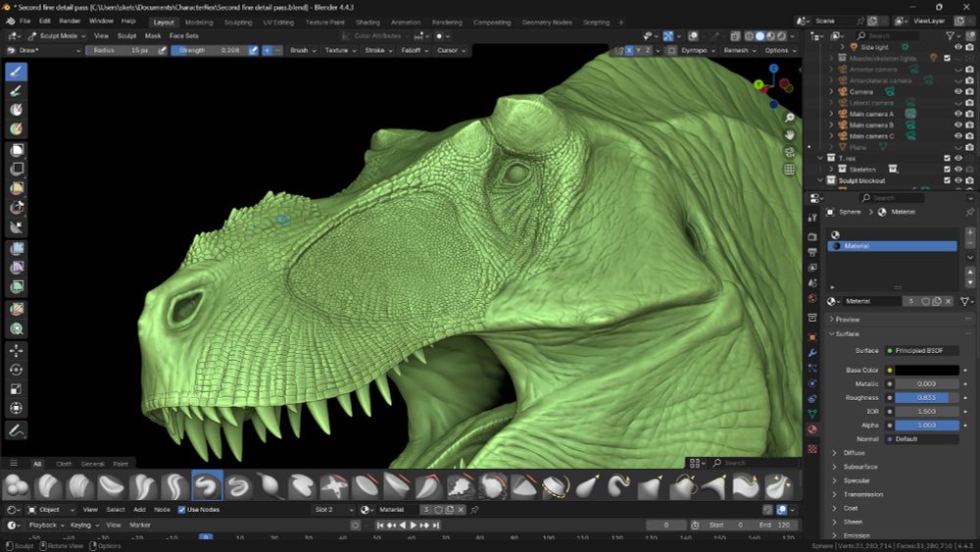
Task: Open the outliner filter funnel icon
Action: (x=950, y=36)
